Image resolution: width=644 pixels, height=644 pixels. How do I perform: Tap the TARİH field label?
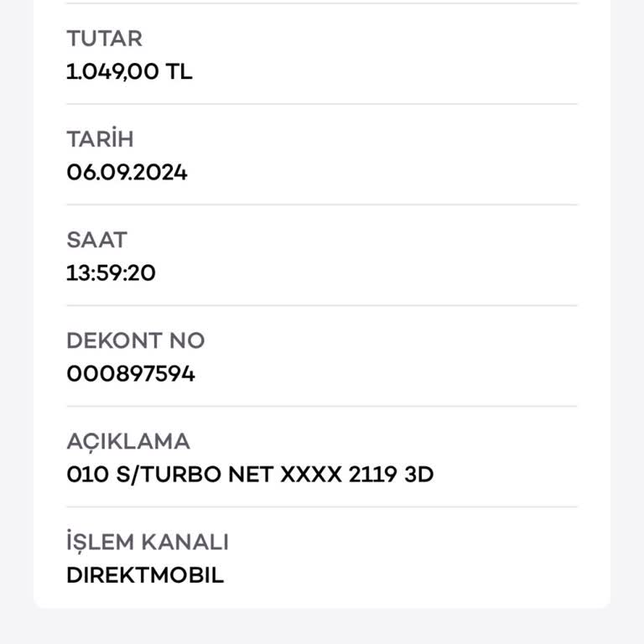(x=100, y=139)
